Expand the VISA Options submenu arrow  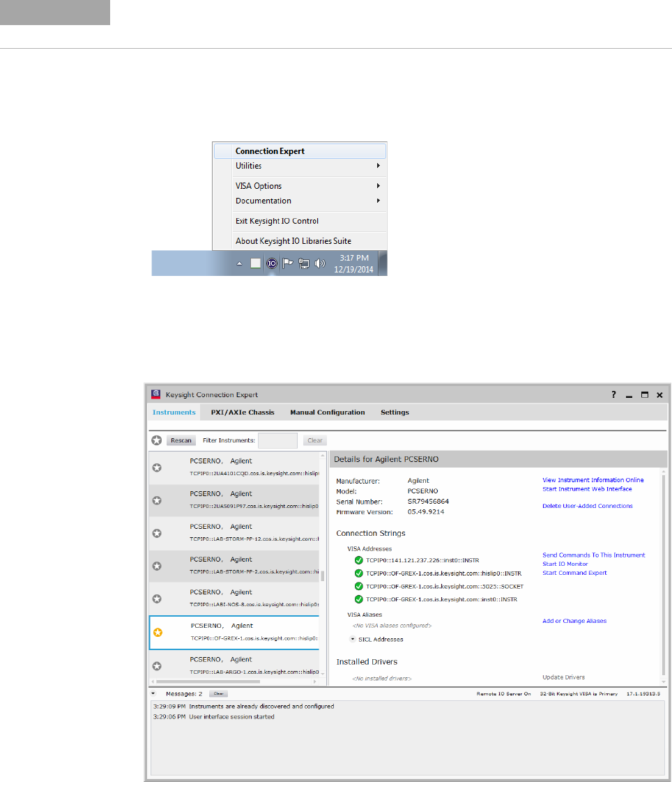[379, 185]
